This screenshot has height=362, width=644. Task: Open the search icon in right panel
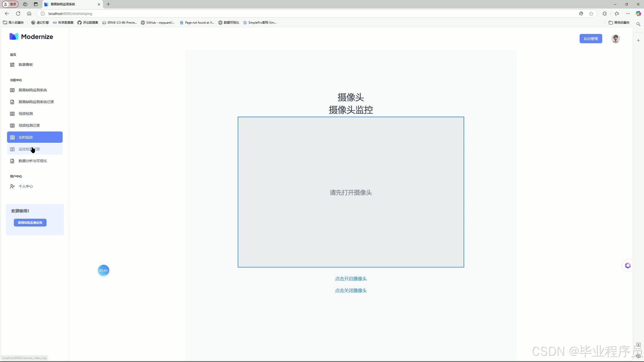pos(638,24)
